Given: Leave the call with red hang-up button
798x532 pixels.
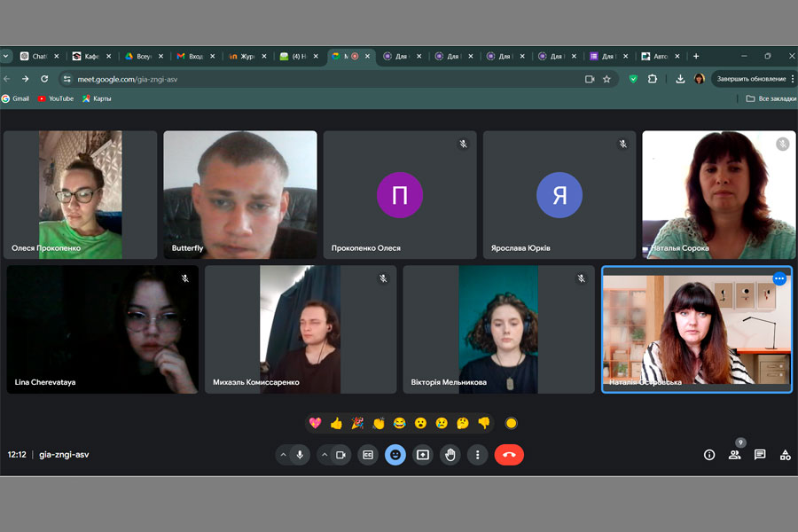Looking at the screenshot, I should (509, 455).
